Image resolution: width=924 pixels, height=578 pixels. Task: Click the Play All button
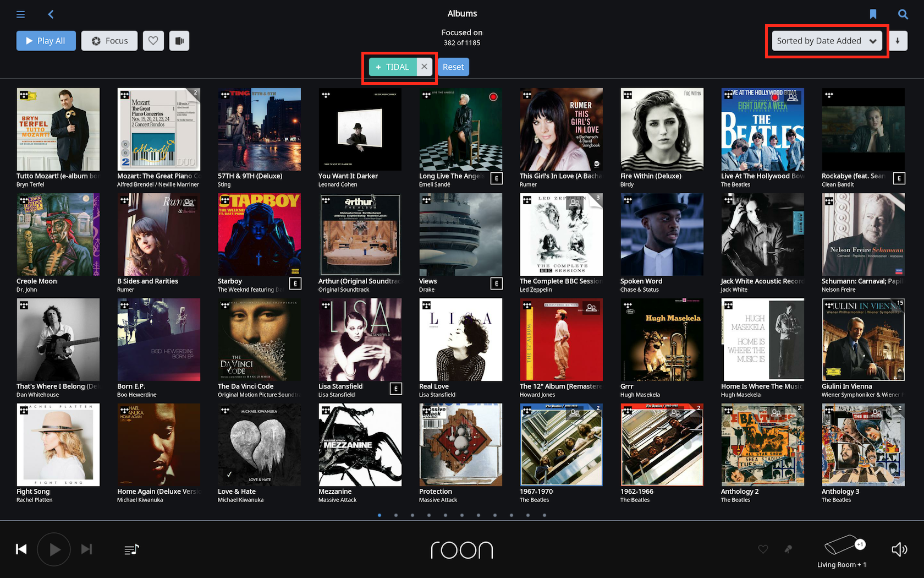coord(46,41)
